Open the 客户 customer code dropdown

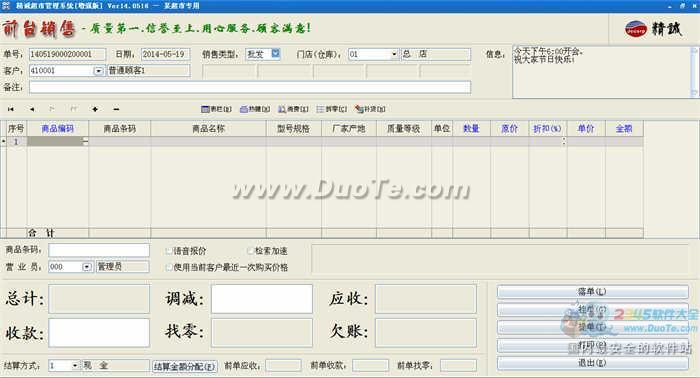tap(98, 71)
